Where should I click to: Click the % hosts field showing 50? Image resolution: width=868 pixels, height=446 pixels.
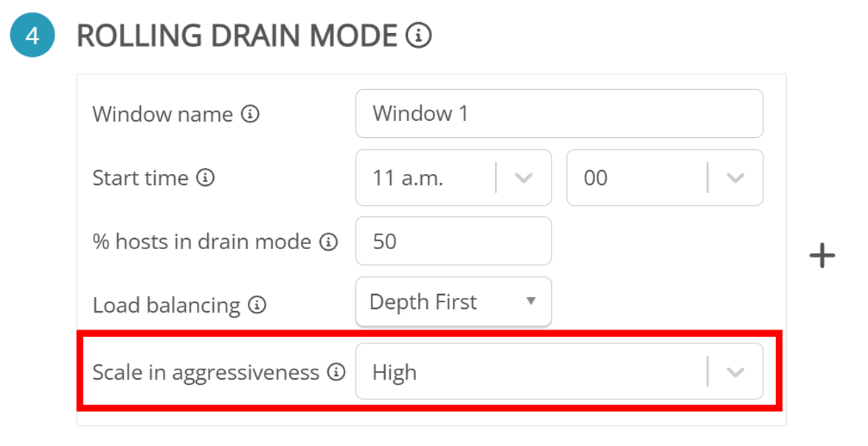453,241
